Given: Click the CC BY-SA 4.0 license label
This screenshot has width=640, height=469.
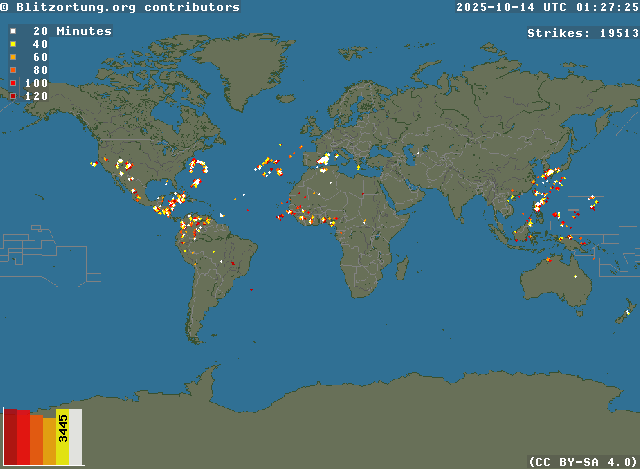Looking at the screenshot, I should click(583, 461).
